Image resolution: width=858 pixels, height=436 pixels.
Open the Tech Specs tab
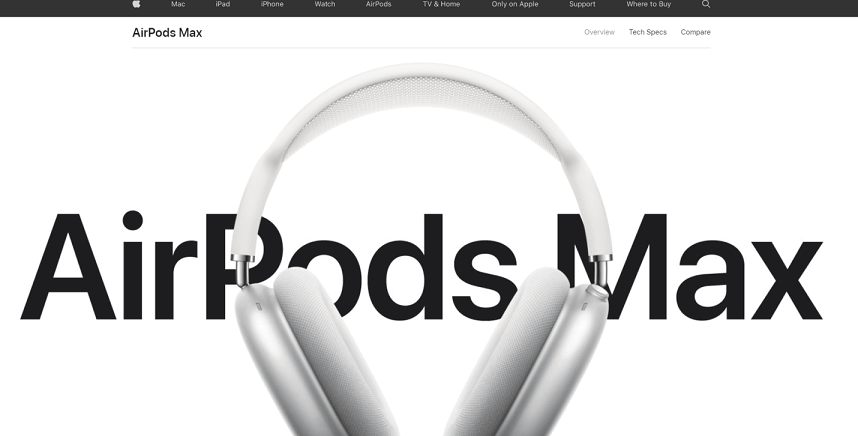point(647,32)
